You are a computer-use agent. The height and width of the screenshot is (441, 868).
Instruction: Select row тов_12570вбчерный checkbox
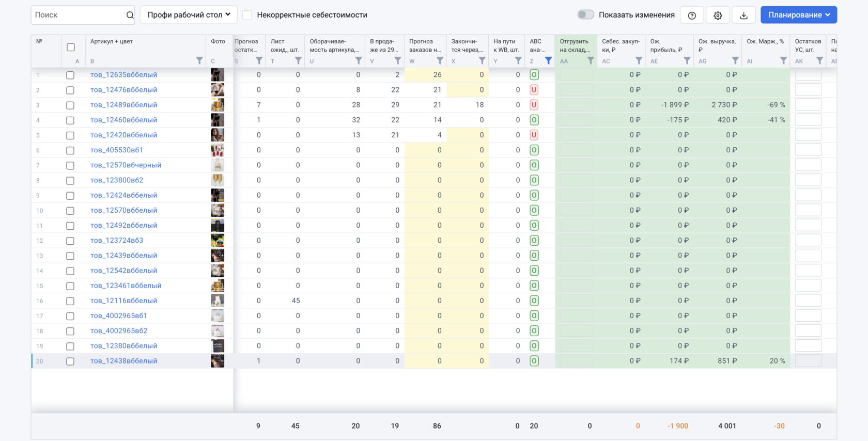pos(70,166)
